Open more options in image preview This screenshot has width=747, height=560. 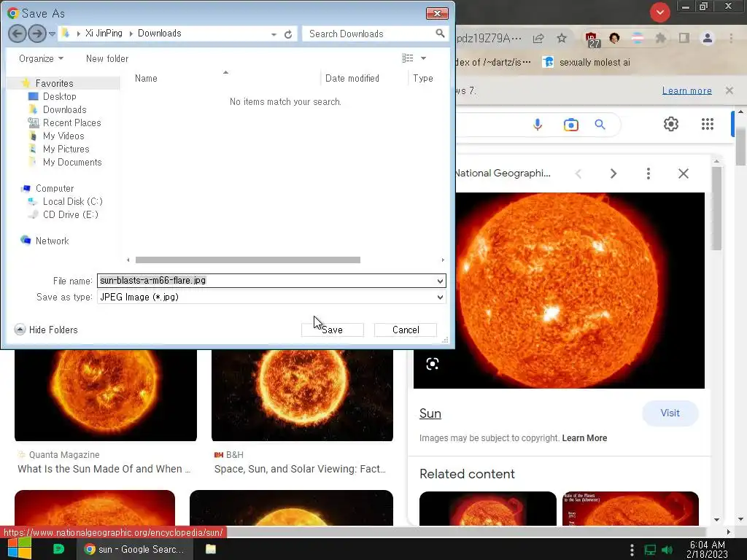(648, 174)
